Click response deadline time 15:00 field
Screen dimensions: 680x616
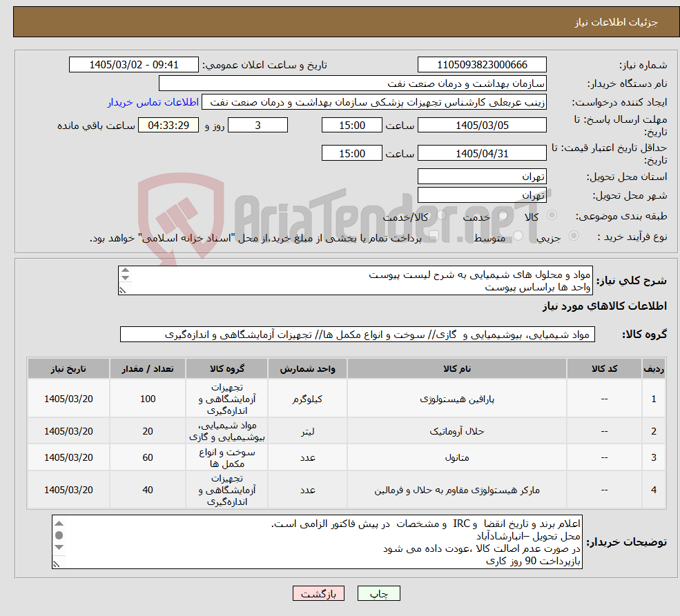[351, 125]
